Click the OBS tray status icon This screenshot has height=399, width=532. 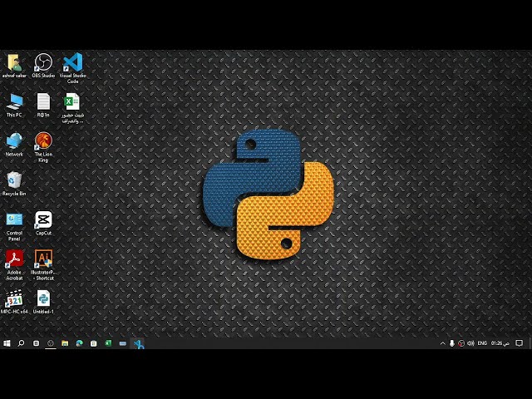point(461,343)
